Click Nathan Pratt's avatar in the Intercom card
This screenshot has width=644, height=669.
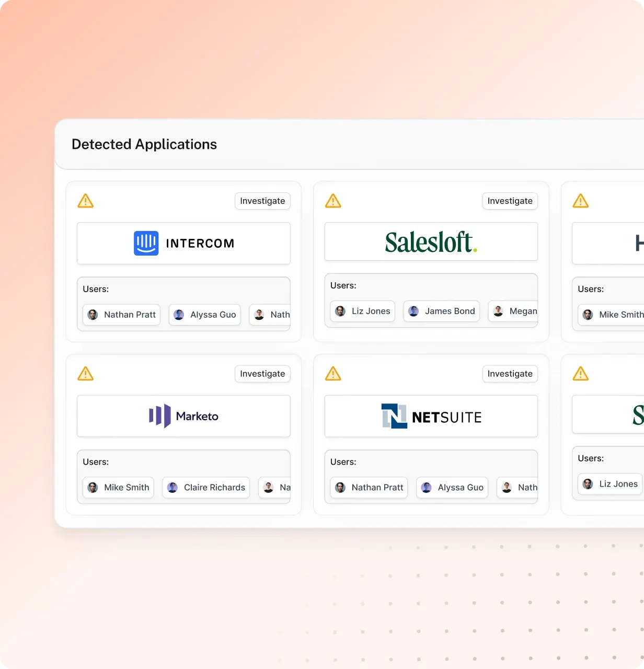(93, 315)
